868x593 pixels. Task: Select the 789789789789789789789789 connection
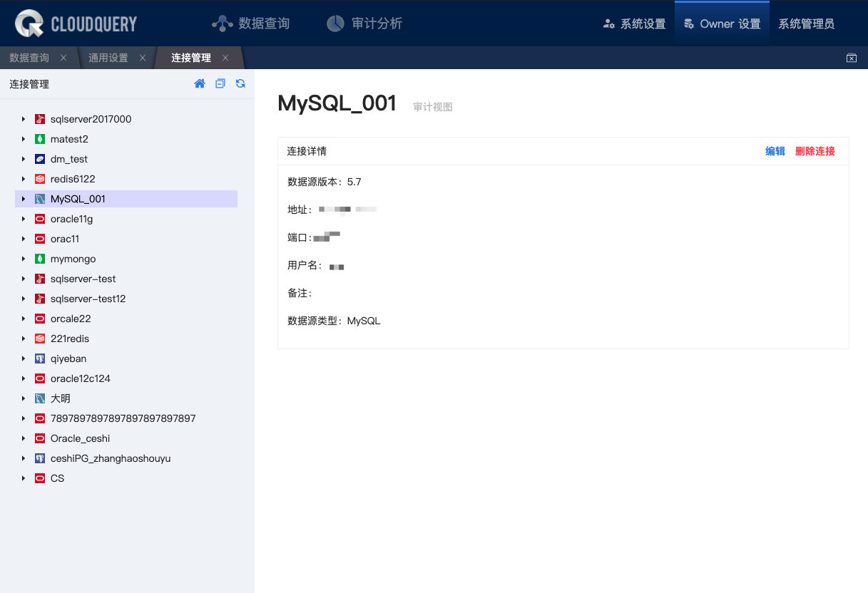(123, 418)
